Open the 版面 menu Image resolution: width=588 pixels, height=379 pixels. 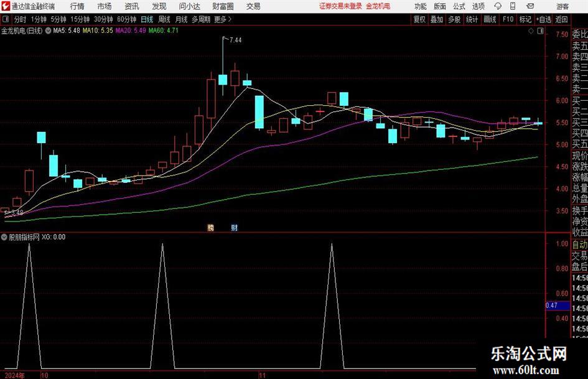point(440,6)
